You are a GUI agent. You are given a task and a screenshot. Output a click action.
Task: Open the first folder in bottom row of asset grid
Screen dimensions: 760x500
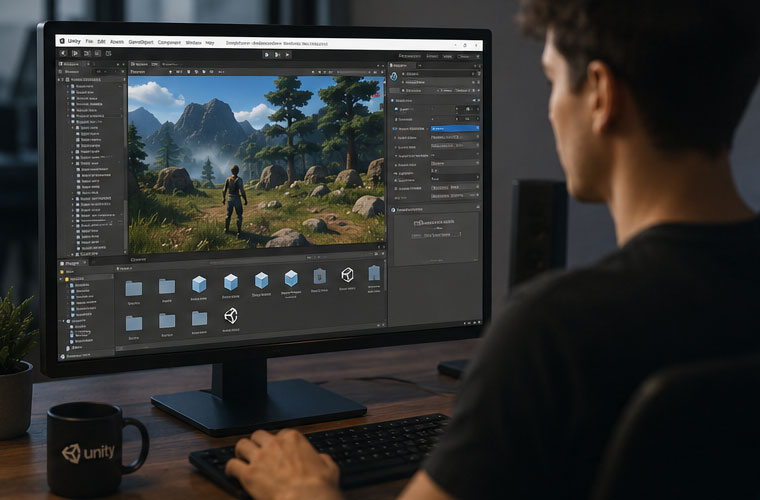[x=134, y=323]
